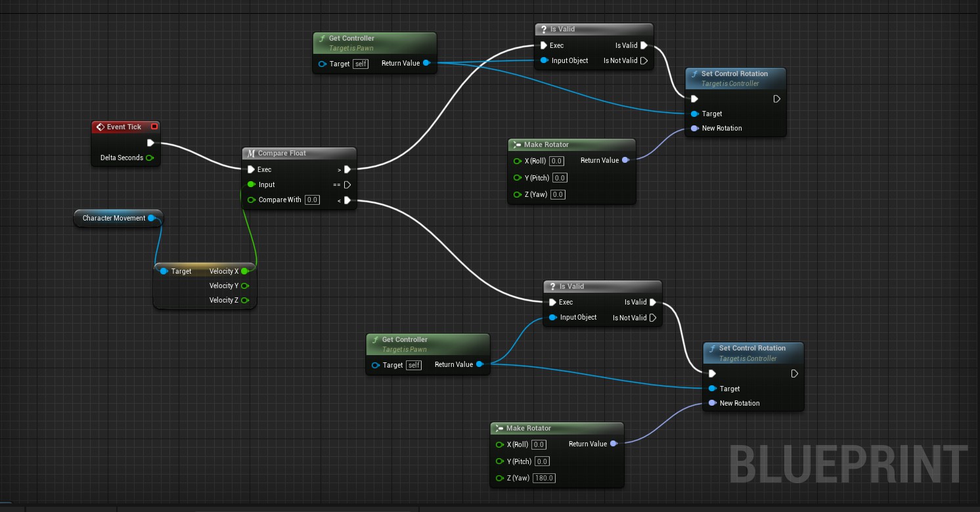Click the Velocity X output pin
Viewport: 980px width, 512px height.
(244, 271)
